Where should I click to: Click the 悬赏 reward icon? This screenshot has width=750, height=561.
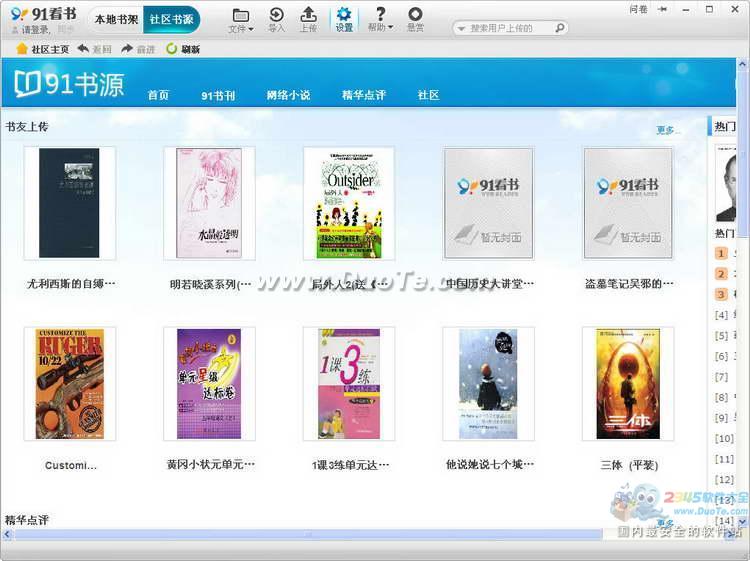pyautogui.click(x=414, y=15)
